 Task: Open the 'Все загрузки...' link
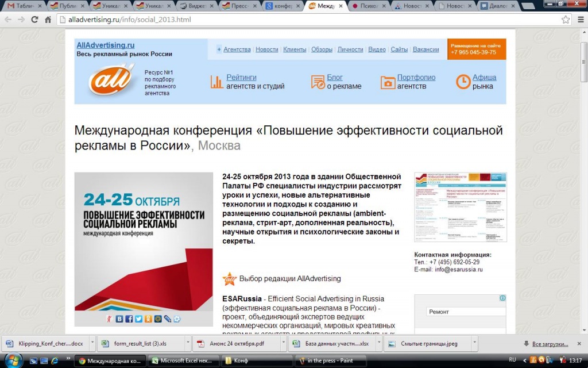click(550, 344)
